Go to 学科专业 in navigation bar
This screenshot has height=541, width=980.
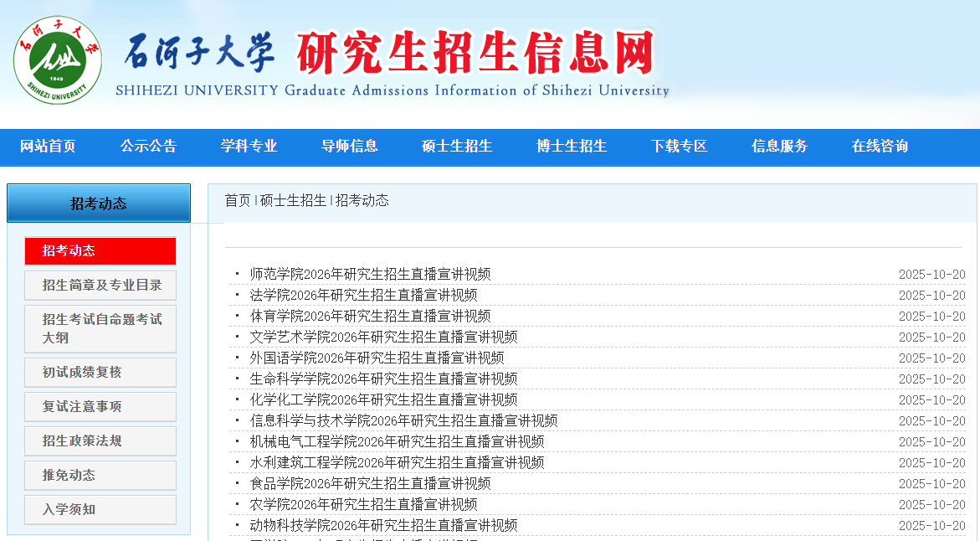[249, 146]
